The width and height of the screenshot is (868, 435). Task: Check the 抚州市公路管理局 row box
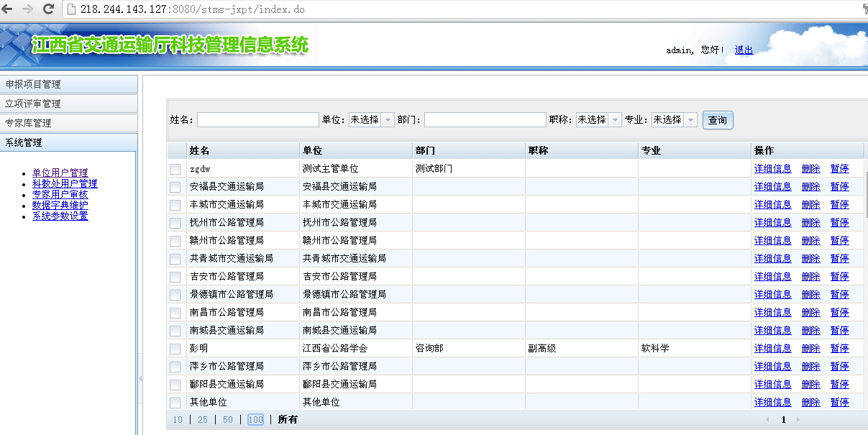point(175,223)
